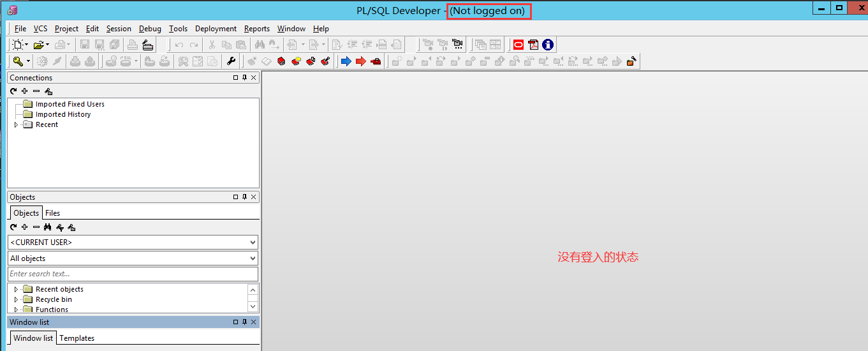Click the orange folder with wrench icon
Screen dimensions: 868x351
pos(631,61)
